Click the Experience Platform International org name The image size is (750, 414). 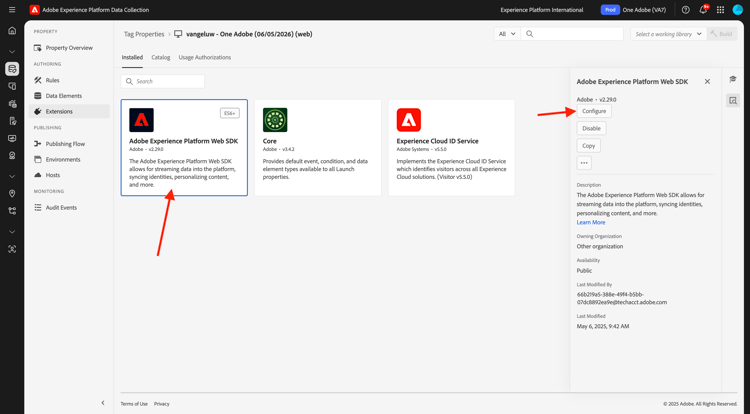click(542, 10)
